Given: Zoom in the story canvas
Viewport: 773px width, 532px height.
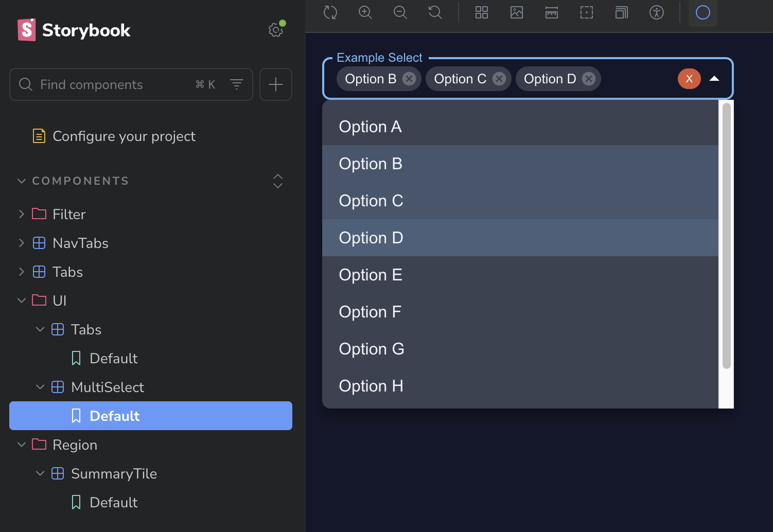Looking at the screenshot, I should click(365, 12).
